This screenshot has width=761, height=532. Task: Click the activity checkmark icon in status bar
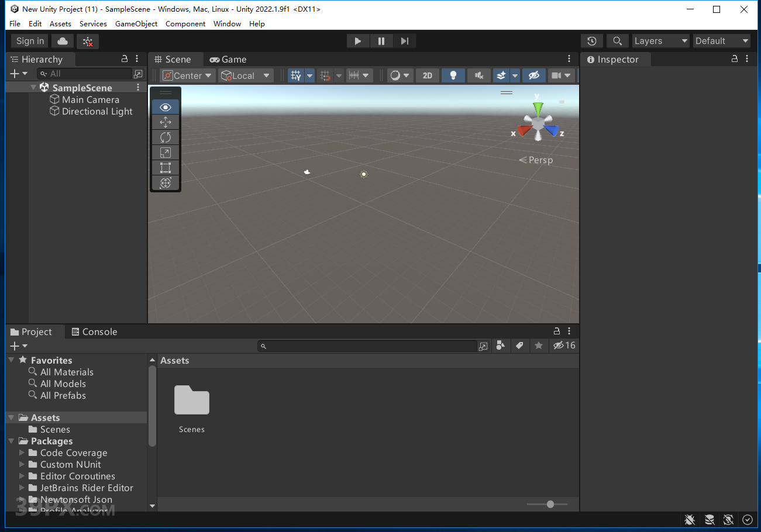coord(748,520)
